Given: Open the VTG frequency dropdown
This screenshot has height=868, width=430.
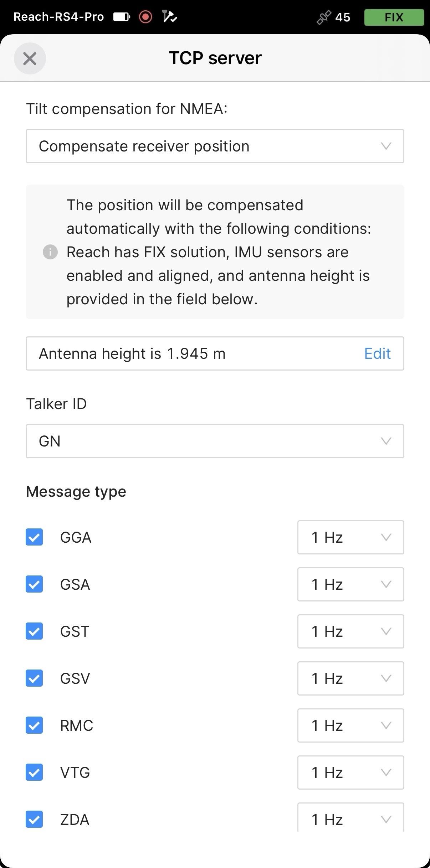Looking at the screenshot, I should 351,773.
